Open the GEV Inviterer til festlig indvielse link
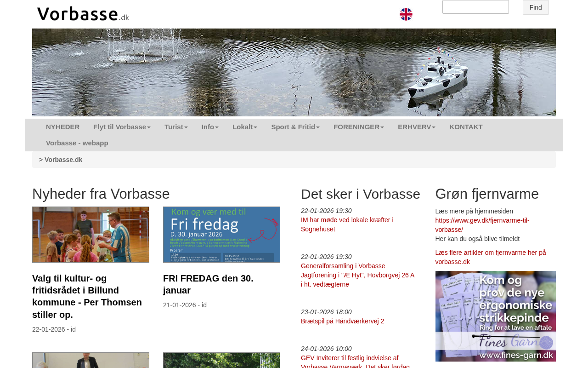588x368 pixels. point(355,361)
